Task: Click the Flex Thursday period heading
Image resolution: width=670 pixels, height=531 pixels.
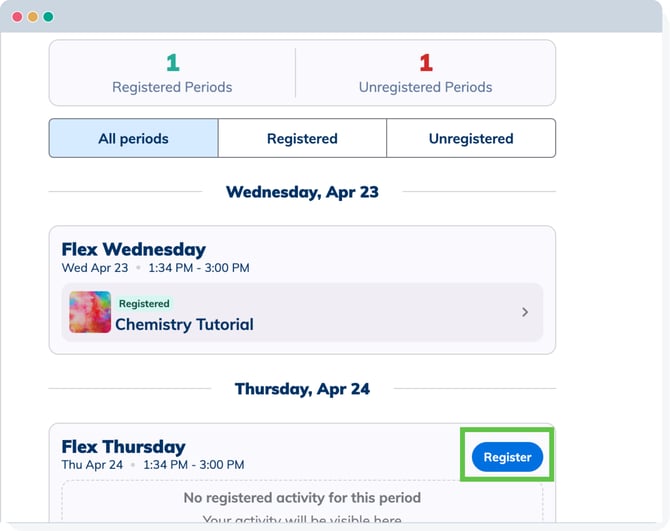Action: tap(123, 446)
